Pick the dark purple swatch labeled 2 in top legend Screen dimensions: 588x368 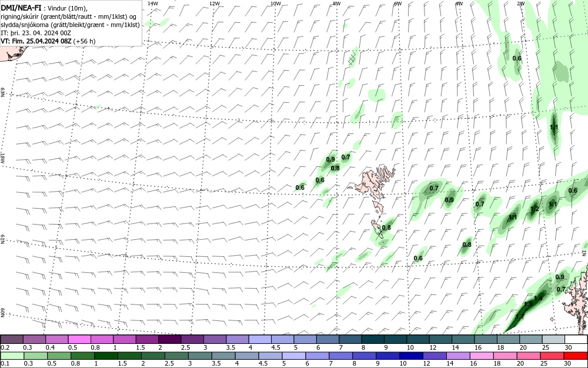[169, 339]
